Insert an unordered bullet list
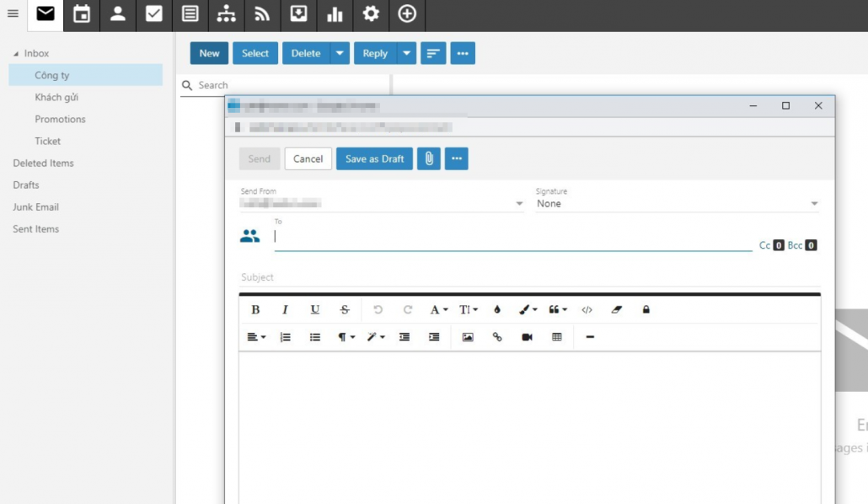 315,337
